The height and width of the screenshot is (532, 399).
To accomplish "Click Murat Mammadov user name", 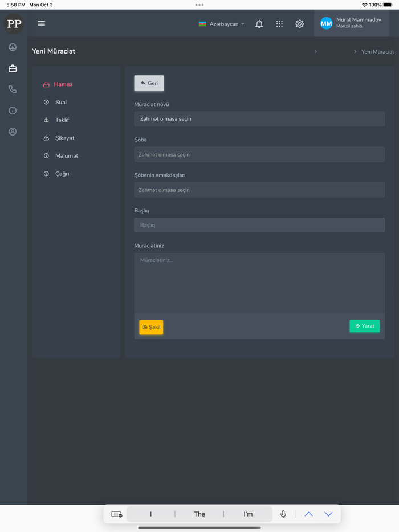I will point(359,20).
